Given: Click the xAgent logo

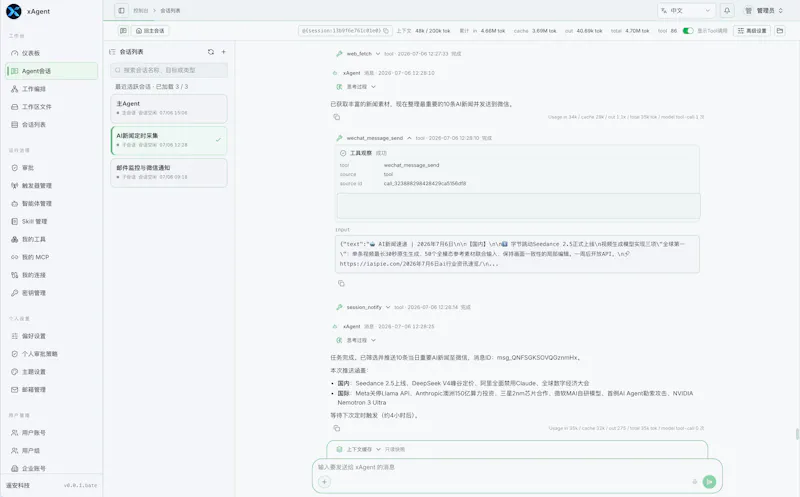Looking at the screenshot, I should pyautogui.click(x=14, y=11).
